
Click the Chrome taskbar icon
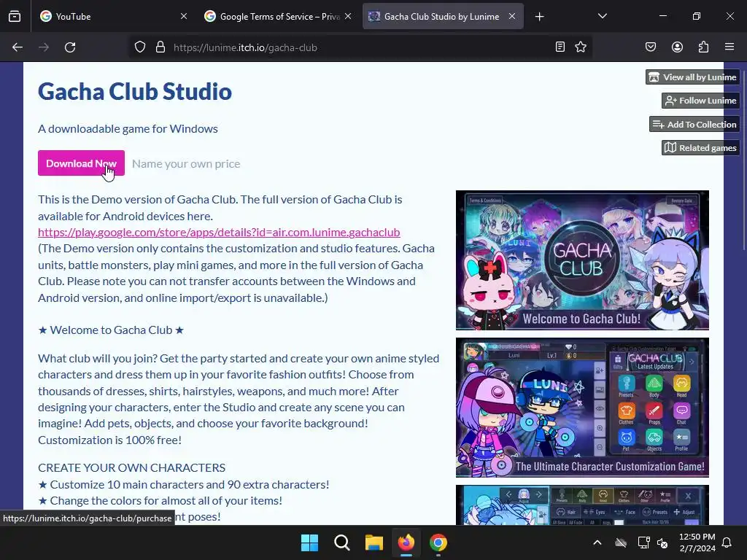(x=438, y=542)
